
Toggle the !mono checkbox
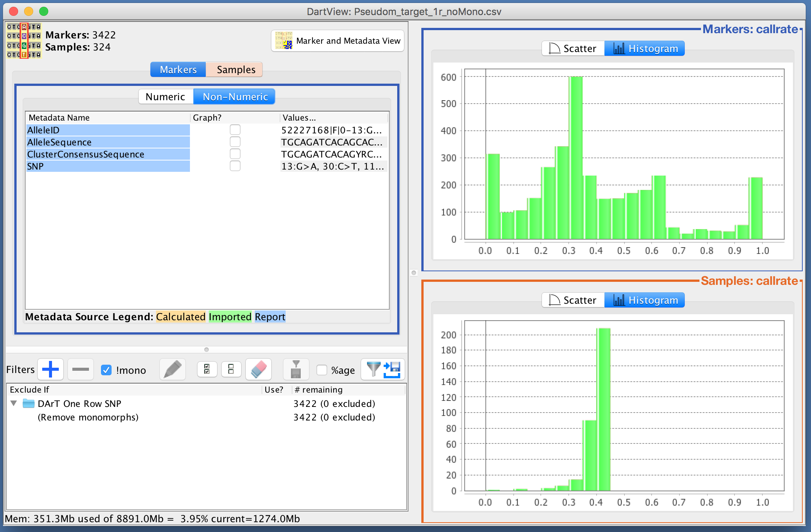coord(106,370)
